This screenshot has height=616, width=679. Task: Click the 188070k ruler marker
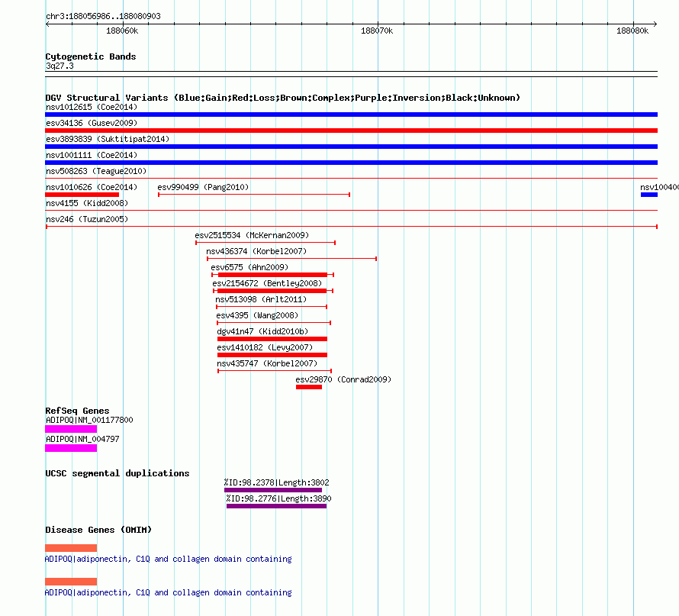[377, 31]
